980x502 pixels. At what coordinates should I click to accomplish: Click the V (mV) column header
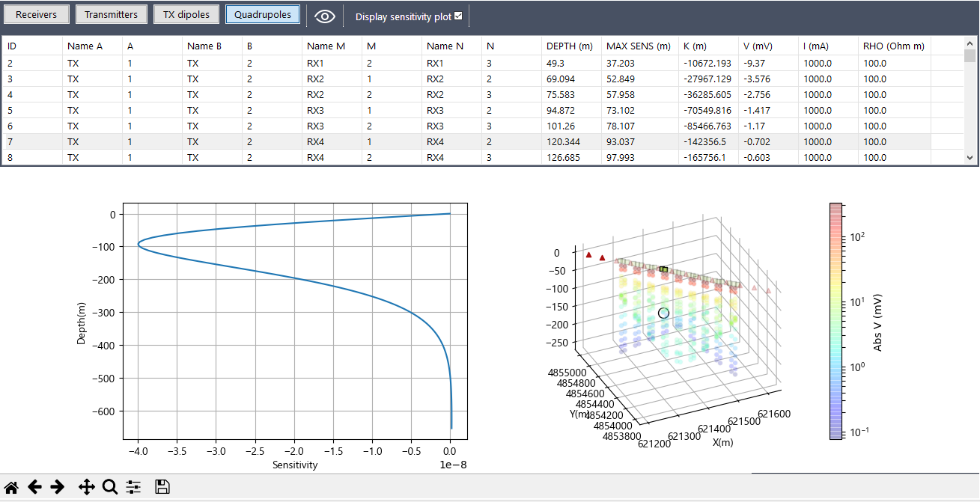coord(768,46)
